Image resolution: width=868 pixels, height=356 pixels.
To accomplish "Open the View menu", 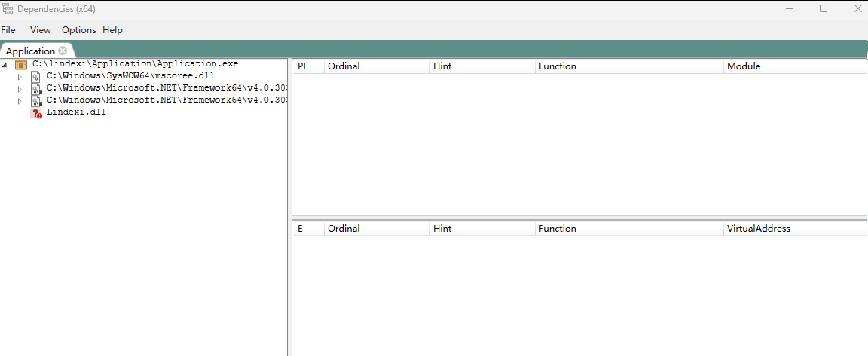I will click(x=41, y=30).
